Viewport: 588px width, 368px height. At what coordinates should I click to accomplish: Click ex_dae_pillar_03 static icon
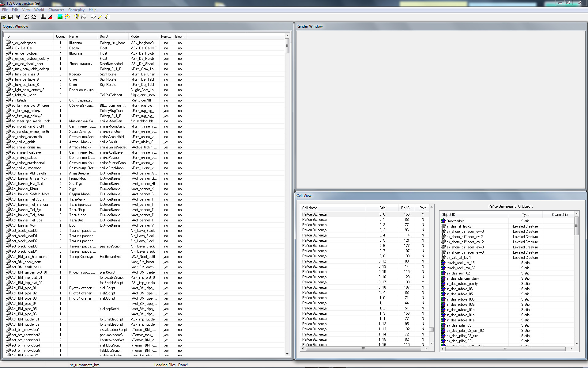coord(443,325)
